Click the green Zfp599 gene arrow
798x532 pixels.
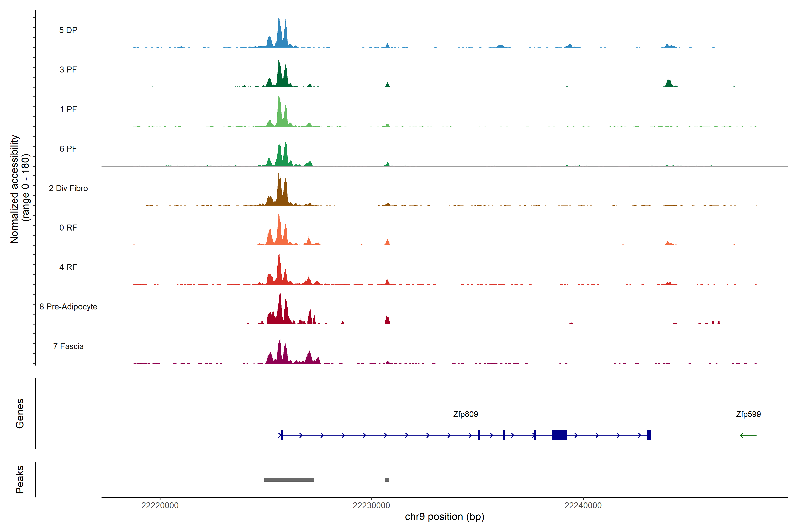coord(748,435)
